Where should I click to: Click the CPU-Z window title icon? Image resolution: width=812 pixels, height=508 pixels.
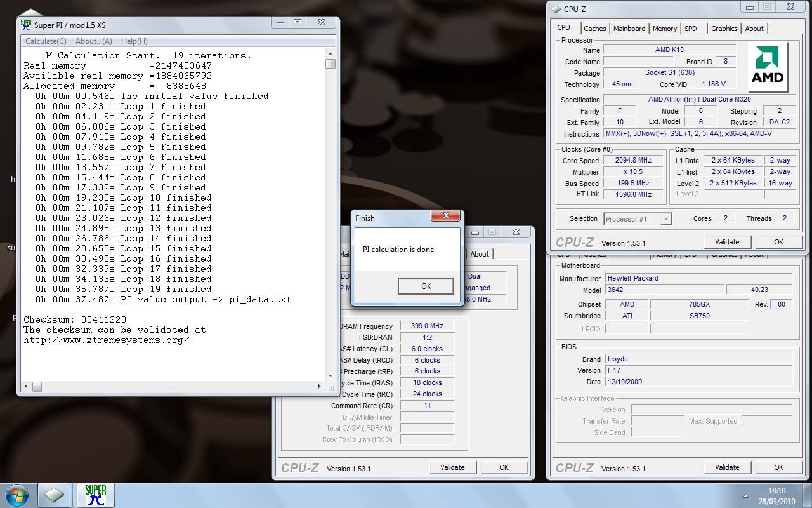coord(556,9)
